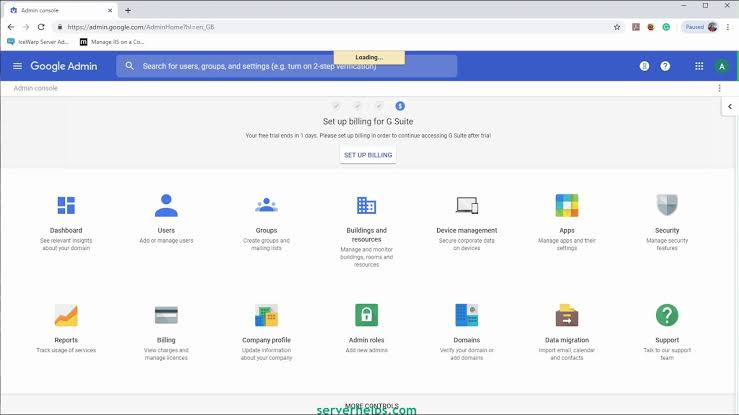Screen dimensions: 739x415
Task: Open the Data migration icon
Action: coord(567,316)
